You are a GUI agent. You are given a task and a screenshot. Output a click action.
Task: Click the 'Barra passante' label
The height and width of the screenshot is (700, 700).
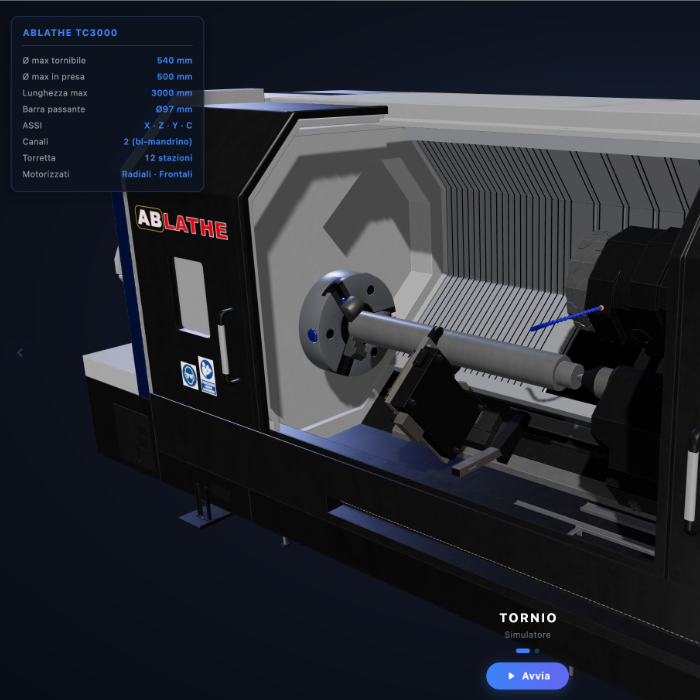54,109
